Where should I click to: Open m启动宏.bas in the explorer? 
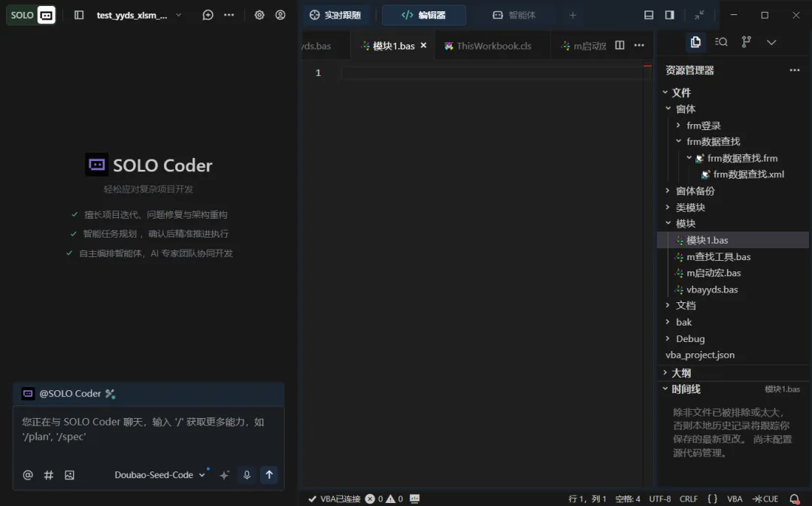pos(733,273)
